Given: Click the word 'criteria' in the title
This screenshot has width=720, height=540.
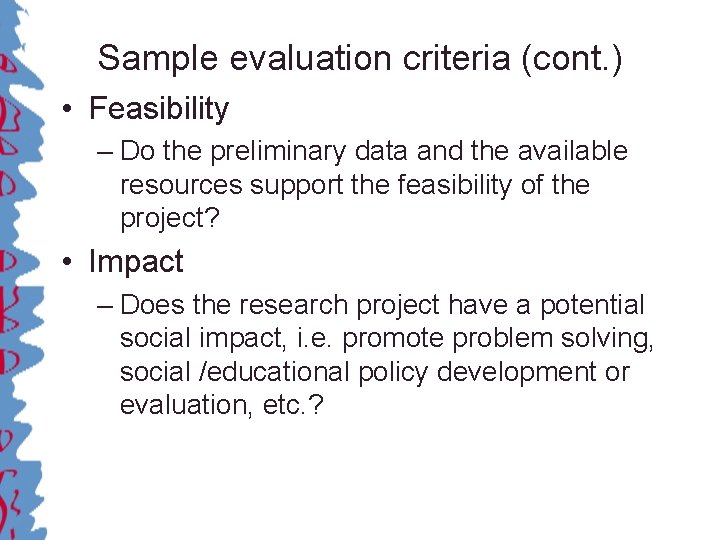Looking at the screenshot, I should click(x=456, y=59).
